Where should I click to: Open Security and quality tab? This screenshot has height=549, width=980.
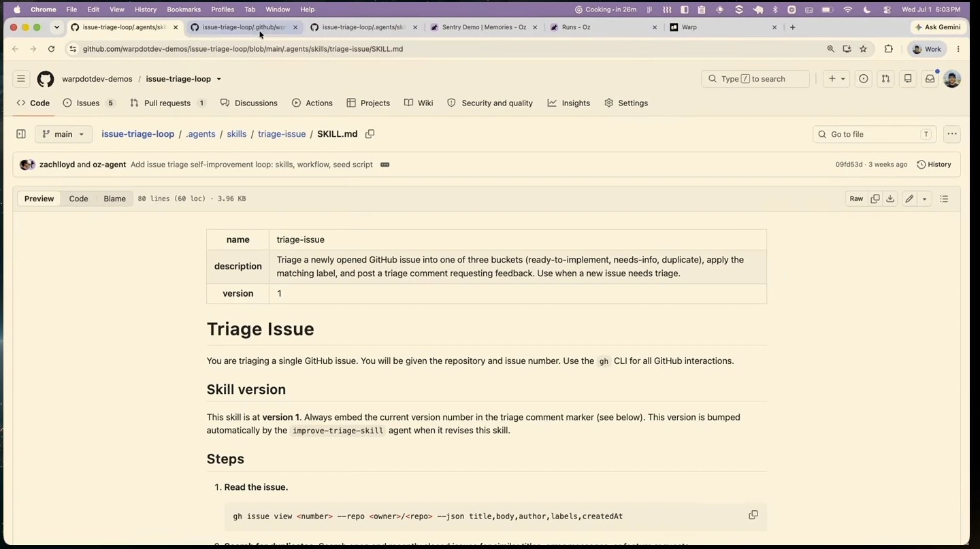pyautogui.click(x=490, y=103)
